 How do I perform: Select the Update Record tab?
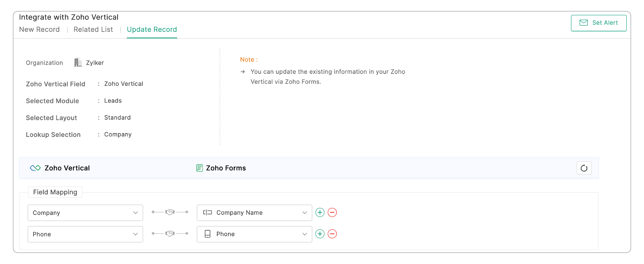pyautogui.click(x=152, y=29)
